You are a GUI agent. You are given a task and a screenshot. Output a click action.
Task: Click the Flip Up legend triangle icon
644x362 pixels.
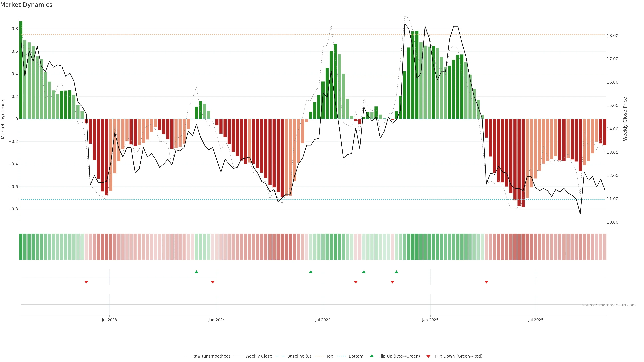tap(372, 356)
